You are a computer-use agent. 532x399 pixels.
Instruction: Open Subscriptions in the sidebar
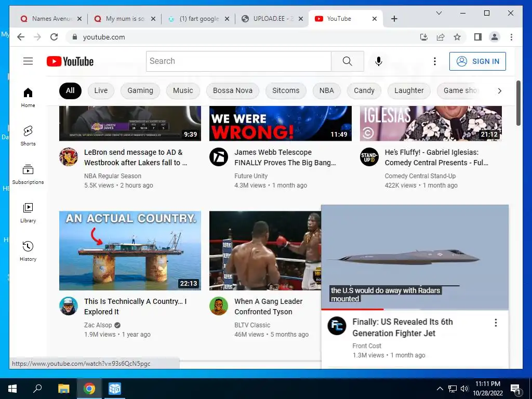point(28,175)
